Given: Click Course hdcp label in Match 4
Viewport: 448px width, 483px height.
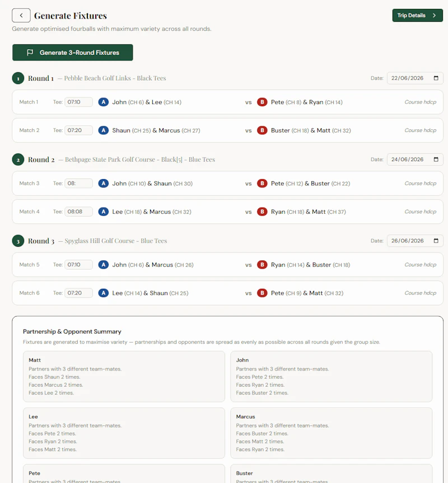Looking at the screenshot, I should tap(420, 212).
